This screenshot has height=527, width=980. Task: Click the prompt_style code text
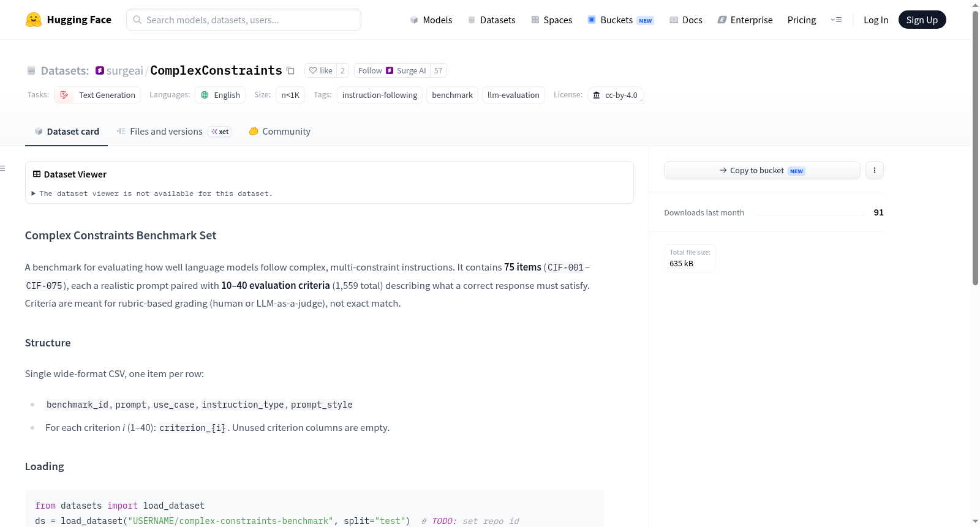(322, 405)
